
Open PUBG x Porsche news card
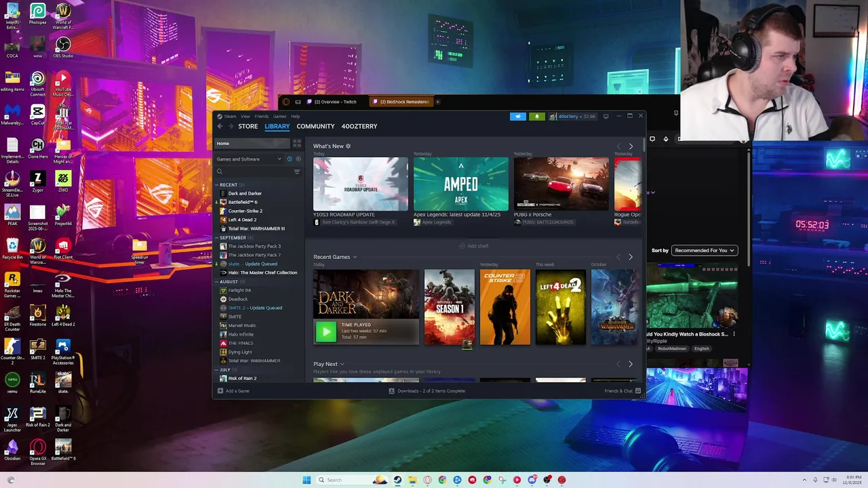click(x=561, y=184)
